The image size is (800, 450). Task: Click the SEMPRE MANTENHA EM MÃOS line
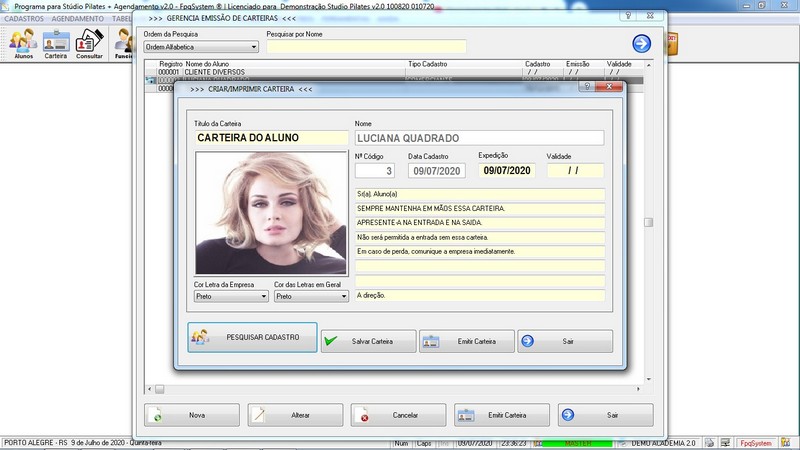(x=480, y=209)
